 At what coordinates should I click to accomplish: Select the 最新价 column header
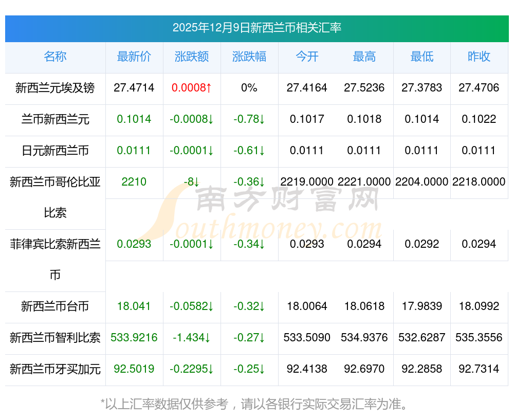pos(134,57)
